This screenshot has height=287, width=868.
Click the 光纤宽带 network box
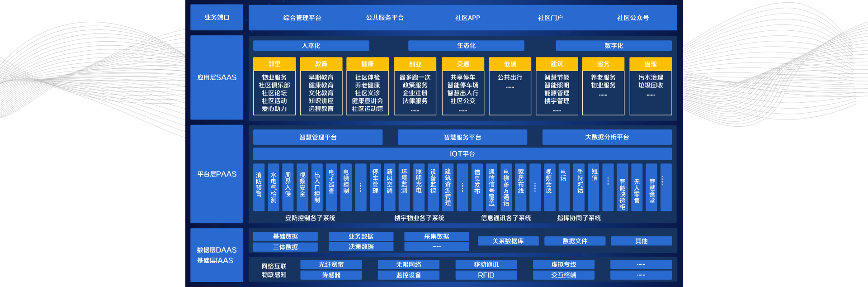point(331,264)
